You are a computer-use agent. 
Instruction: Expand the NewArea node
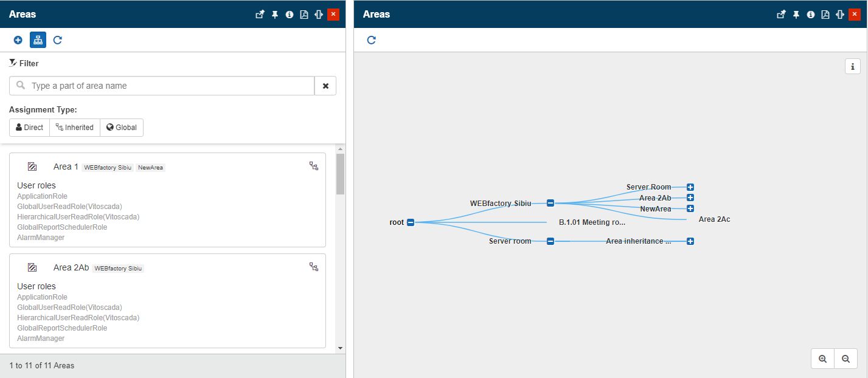(x=690, y=208)
